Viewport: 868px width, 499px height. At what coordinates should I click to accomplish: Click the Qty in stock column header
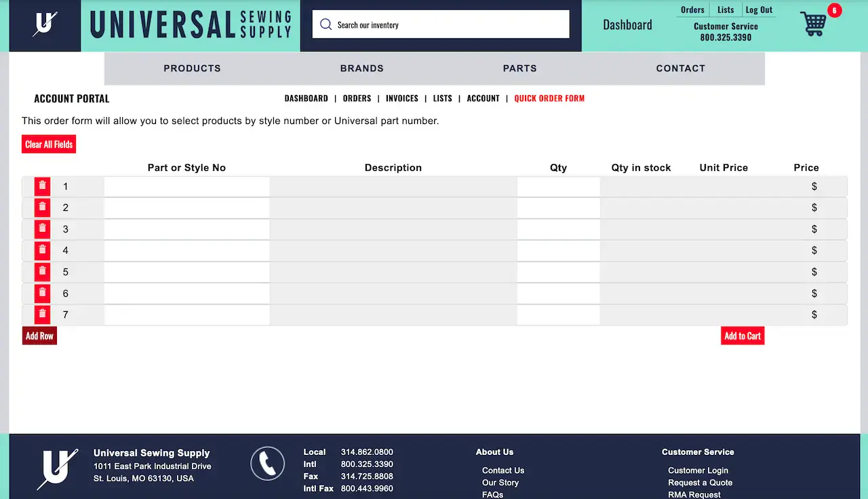[x=641, y=167]
